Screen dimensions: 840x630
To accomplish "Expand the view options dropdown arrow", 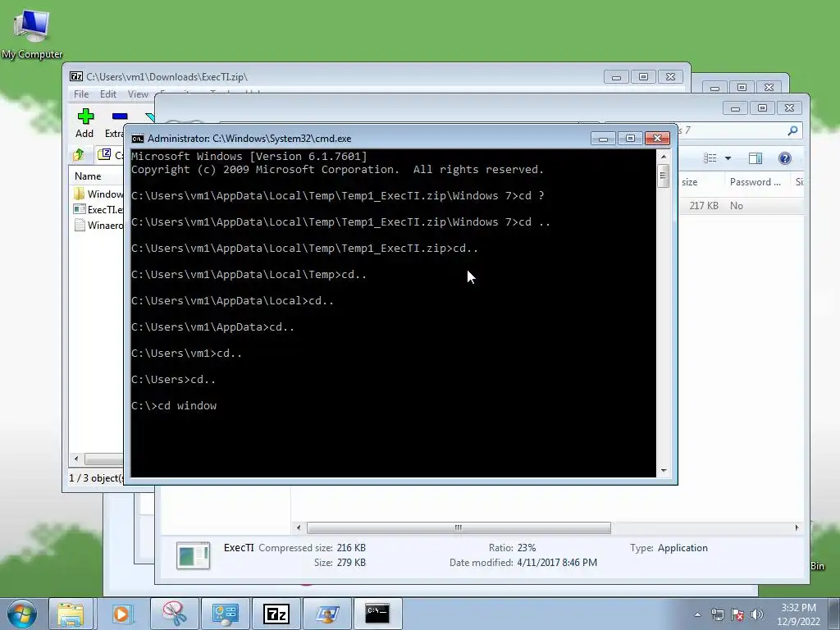I will tap(728, 158).
